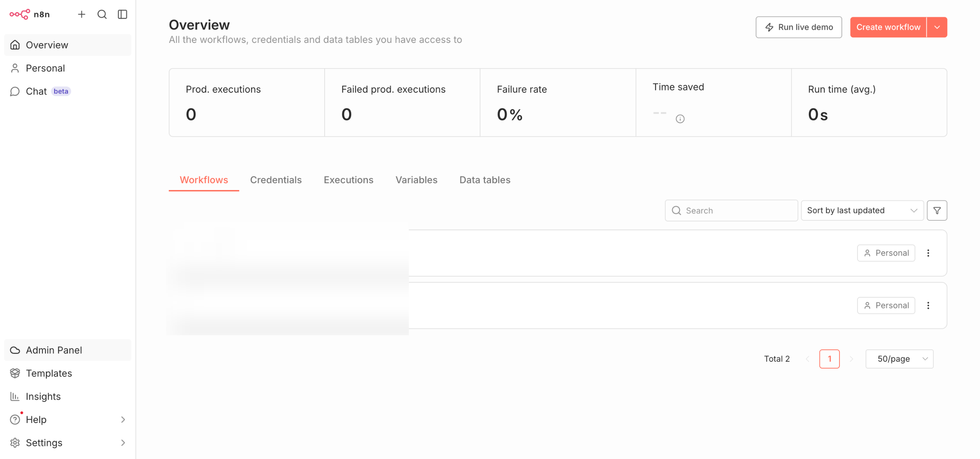Viewport: 980px width, 459px height.
Task: Click the n8n logo icon
Action: pos(20,15)
